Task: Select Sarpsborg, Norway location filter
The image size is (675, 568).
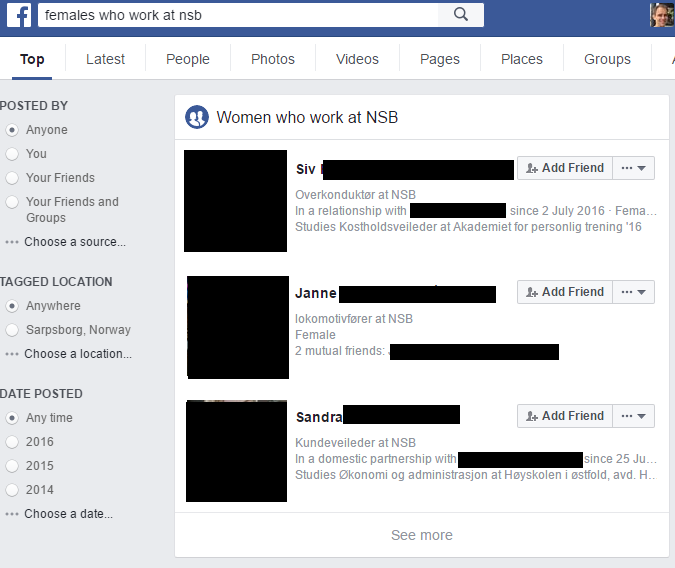Action: click(12, 330)
